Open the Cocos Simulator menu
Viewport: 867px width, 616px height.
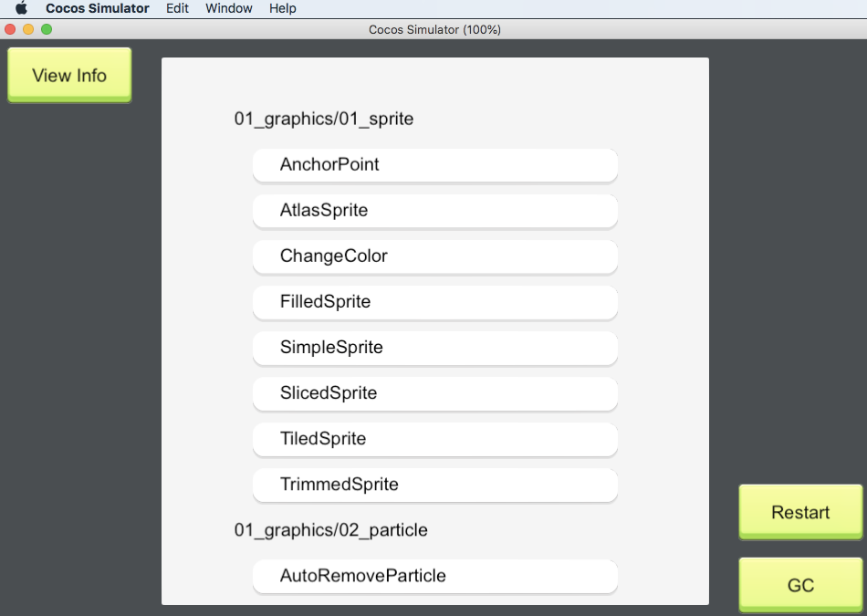[98, 8]
